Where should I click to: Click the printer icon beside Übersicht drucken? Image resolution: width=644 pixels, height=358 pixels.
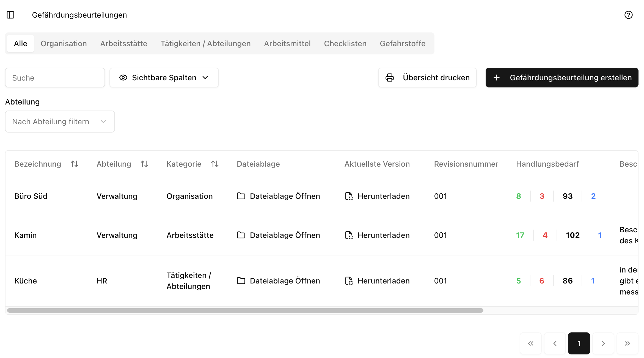389,78
